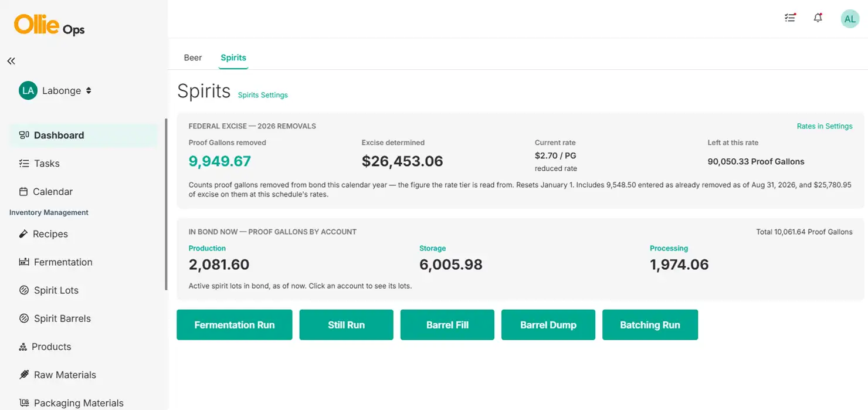Click the Still Run button
This screenshot has width=868, height=410.
[347, 325]
